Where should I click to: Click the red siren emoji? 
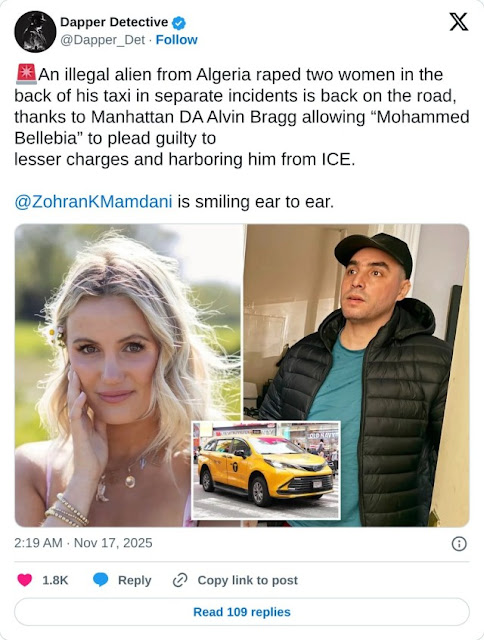click(x=27, y=74)
